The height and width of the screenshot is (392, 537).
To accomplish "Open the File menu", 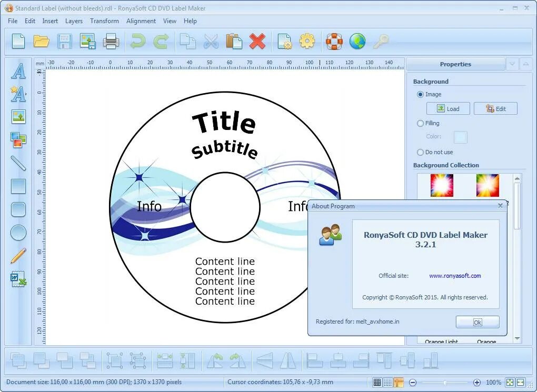I will coord(13,21).
